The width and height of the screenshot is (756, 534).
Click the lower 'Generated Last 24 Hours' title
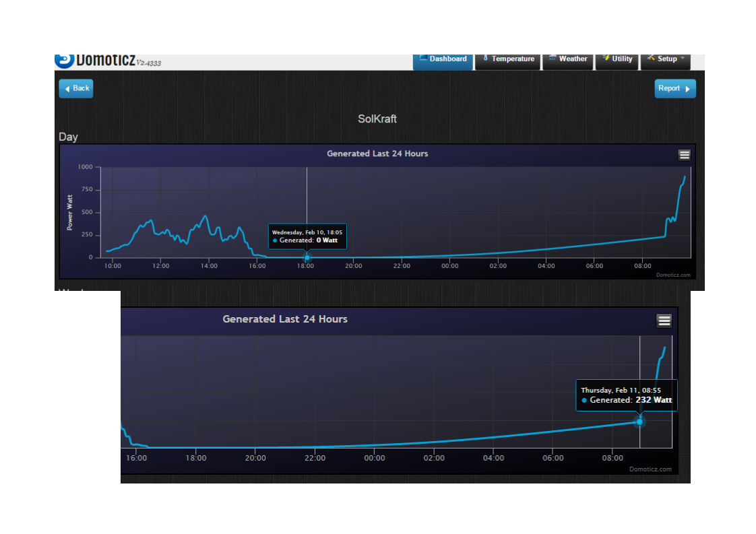tap(285, 319)
